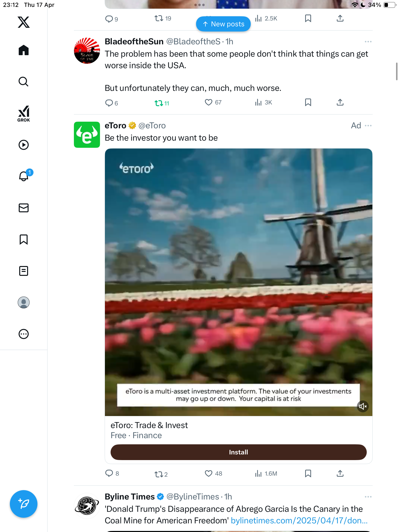
Task: Open eToro account name
Action: tap(116, 126)
